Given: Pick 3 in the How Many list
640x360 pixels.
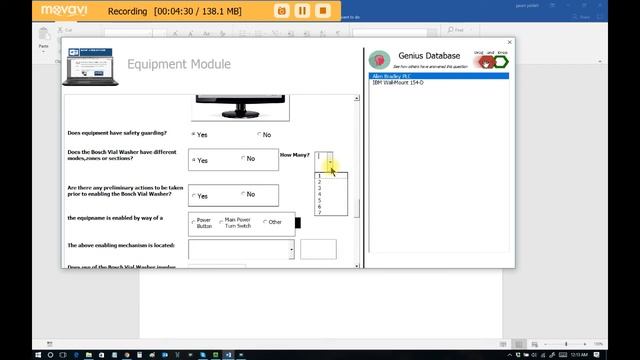Looking at the screenshot, I should click(331, 188).
